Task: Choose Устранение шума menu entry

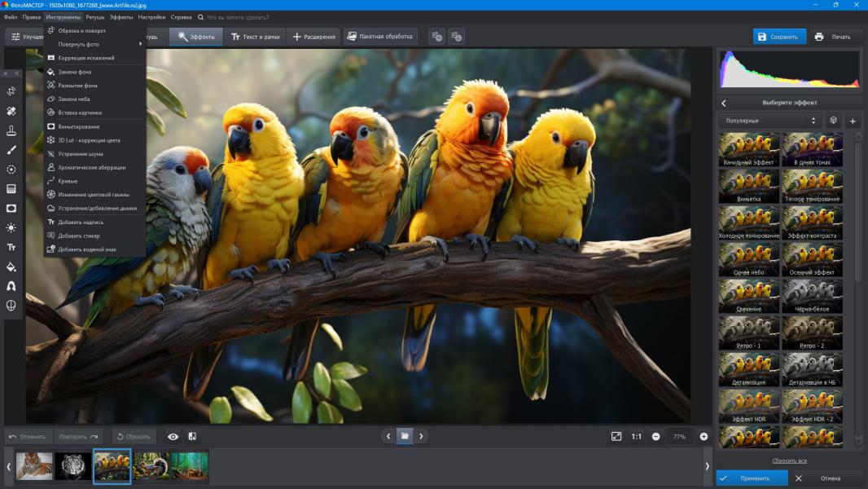Action: pos(94,154)
